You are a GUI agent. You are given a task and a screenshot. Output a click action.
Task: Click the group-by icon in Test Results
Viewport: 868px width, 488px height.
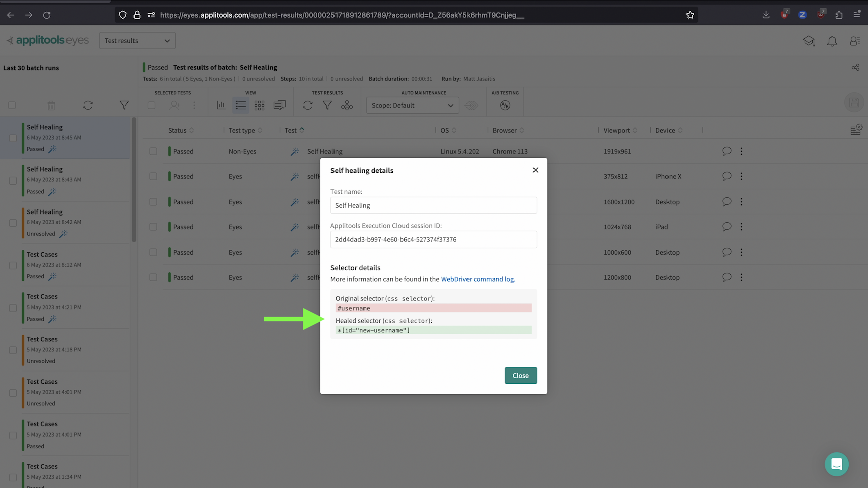tap(347, 105)
